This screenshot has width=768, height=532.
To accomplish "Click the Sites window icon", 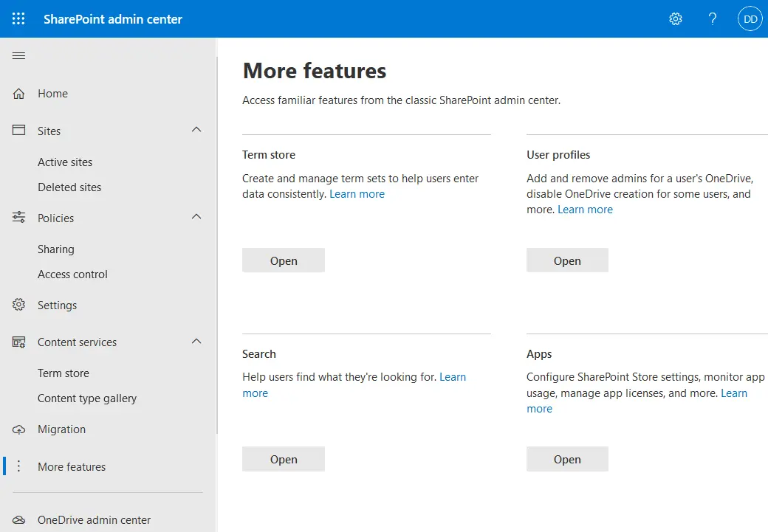I will tap(18, 130).
